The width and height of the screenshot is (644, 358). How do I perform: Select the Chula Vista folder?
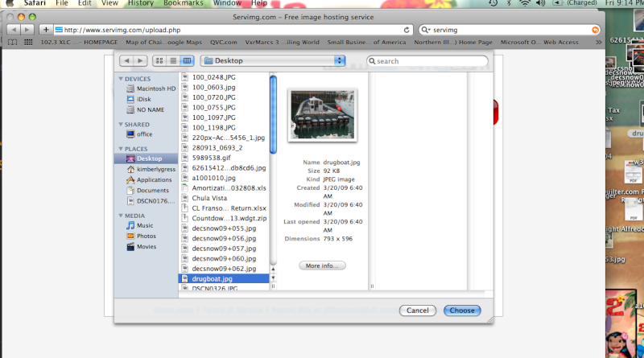click(x=225, y=198)
